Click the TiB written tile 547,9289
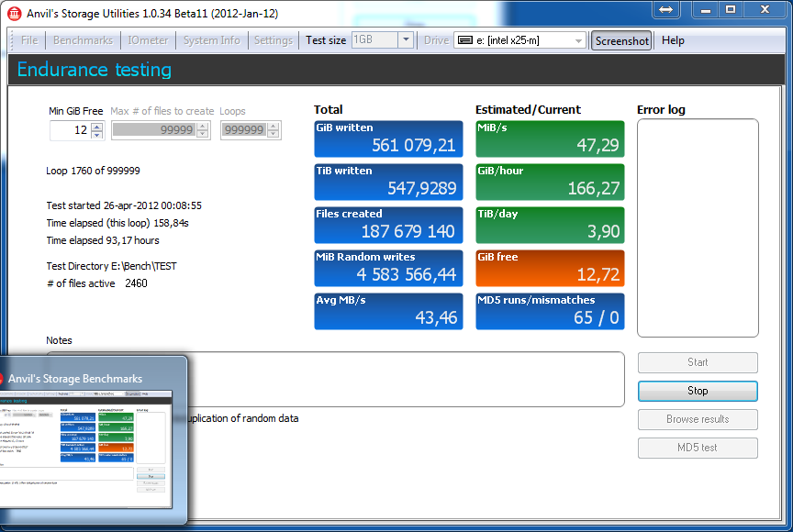Viewport: 793px width, 532px height. pyautogui.click(x=388, y=182)
